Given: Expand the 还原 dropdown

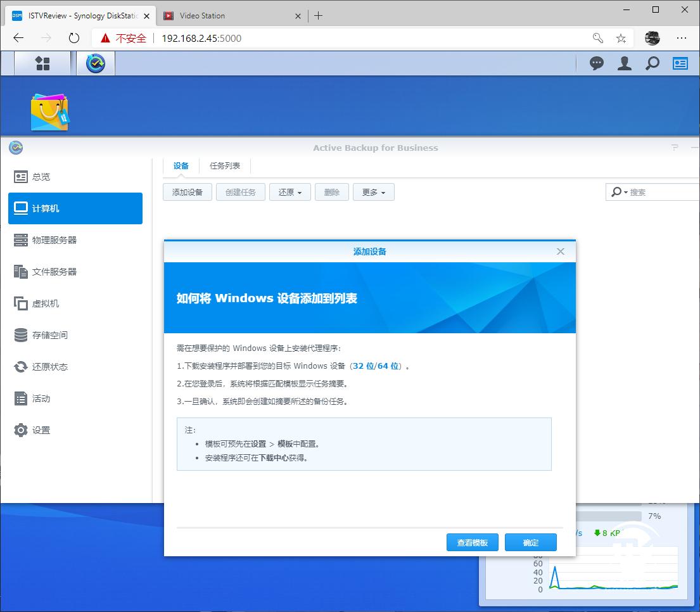Looking at the screenshot, I should [x=290, y=192].
